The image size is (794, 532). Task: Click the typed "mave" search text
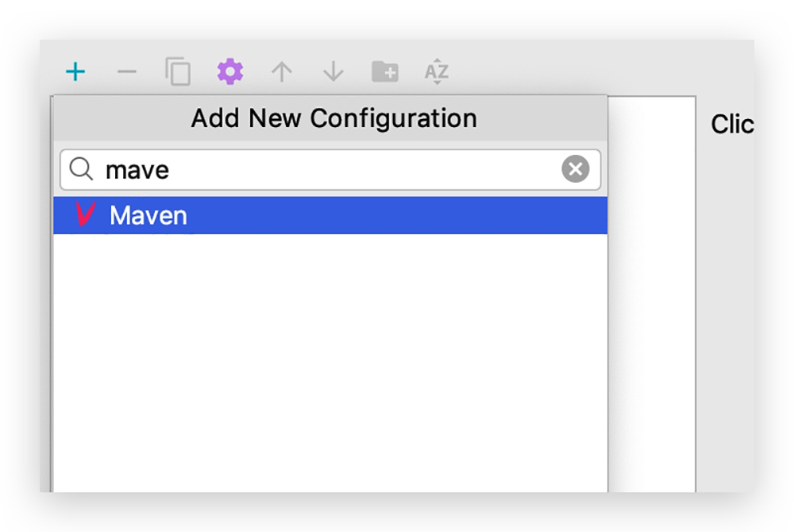(x=137, y=169)
